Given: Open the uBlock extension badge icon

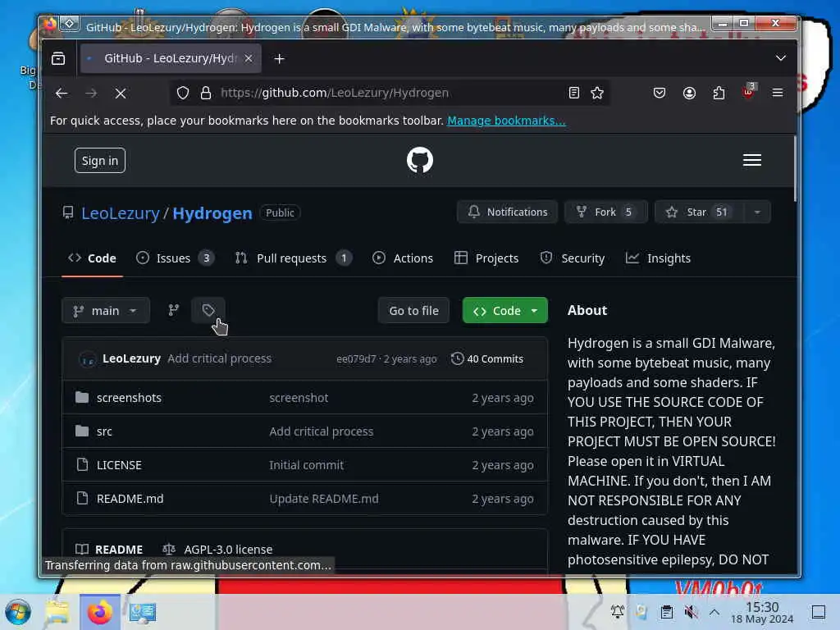Looking at the screenshot, I should [x=748, y=92].
